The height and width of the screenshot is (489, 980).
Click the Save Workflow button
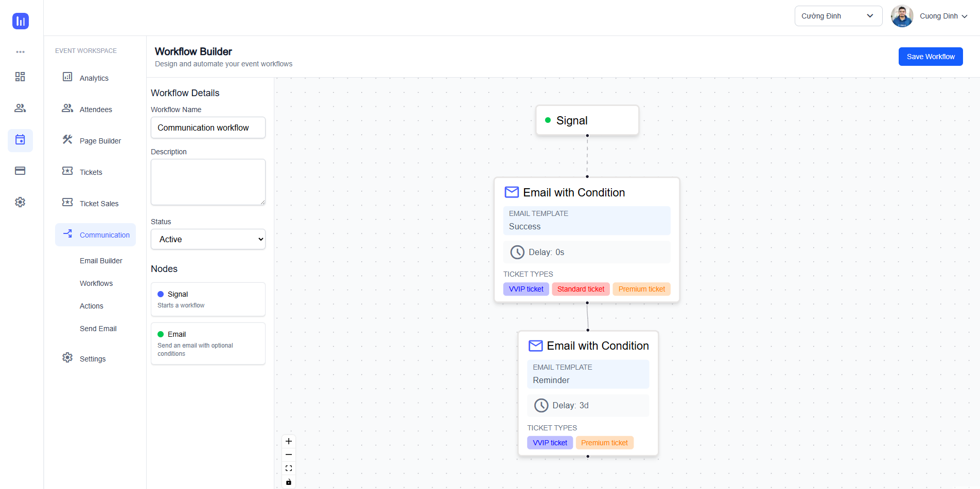tap(930, 57)
